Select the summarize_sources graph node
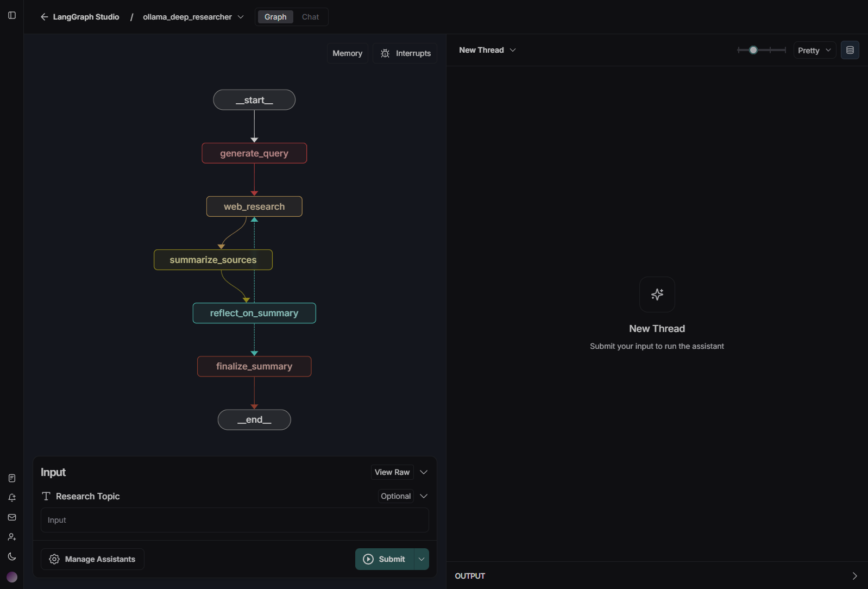Viewport: 868px width, 589px height. 213,260
